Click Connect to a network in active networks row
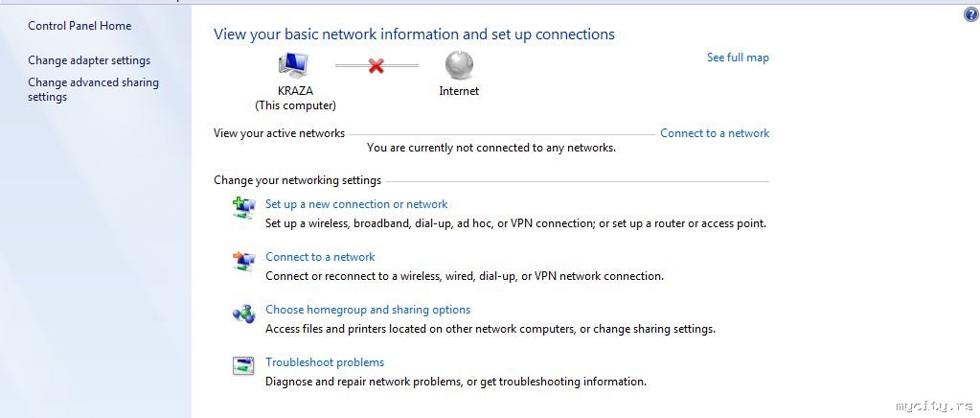The height and width of the screenshot is (418, 980). [x=715, y=133]
